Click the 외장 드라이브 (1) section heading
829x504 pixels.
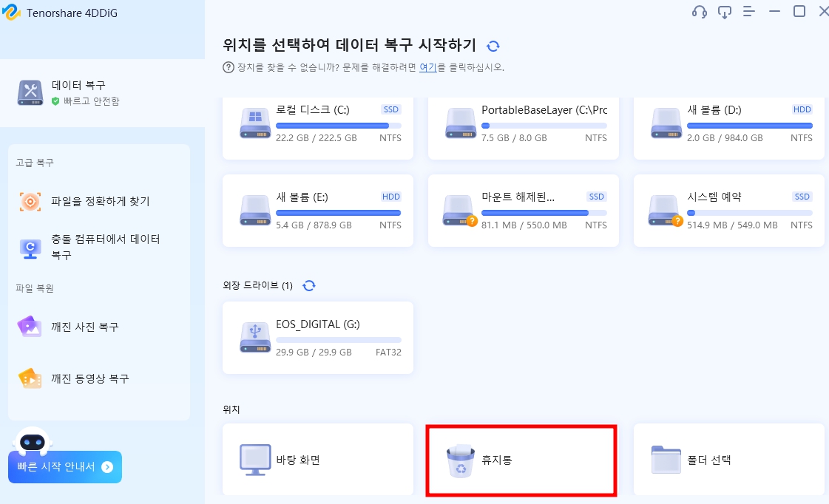click(x=258, y=286)
